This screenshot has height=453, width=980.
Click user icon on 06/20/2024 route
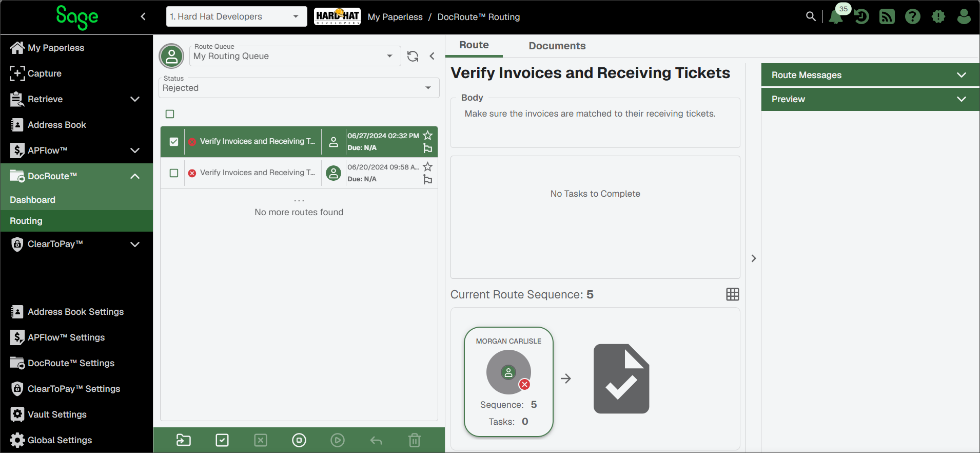tap(334, 173)
